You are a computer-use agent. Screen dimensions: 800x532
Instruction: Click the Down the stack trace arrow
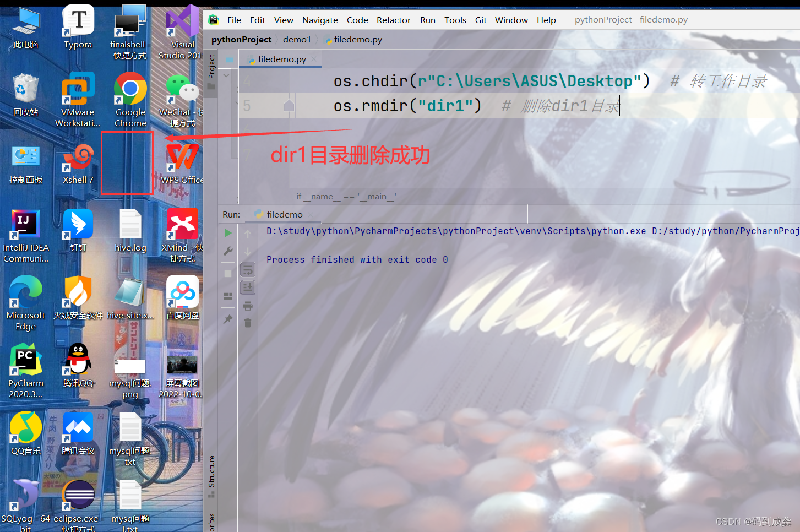[248, 252]
